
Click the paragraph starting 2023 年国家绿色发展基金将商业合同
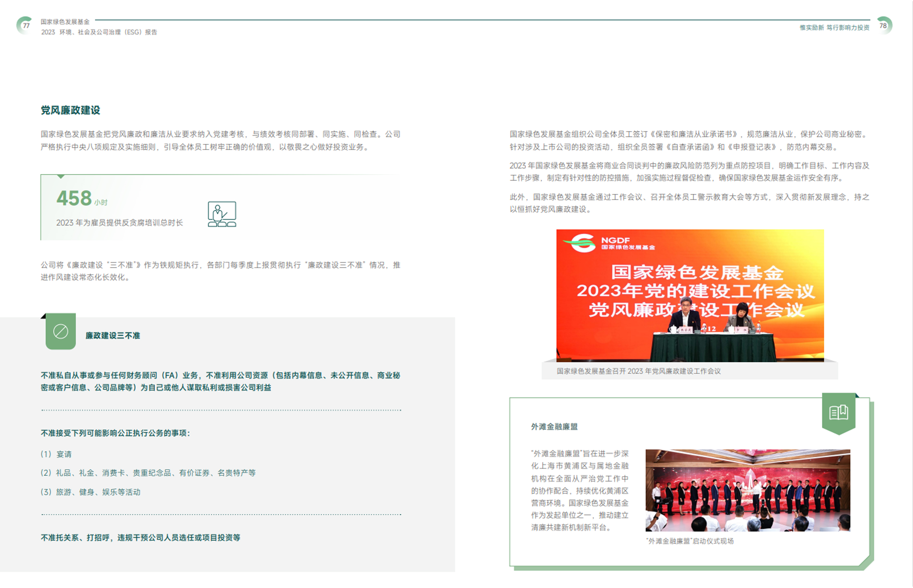point(690,172)
